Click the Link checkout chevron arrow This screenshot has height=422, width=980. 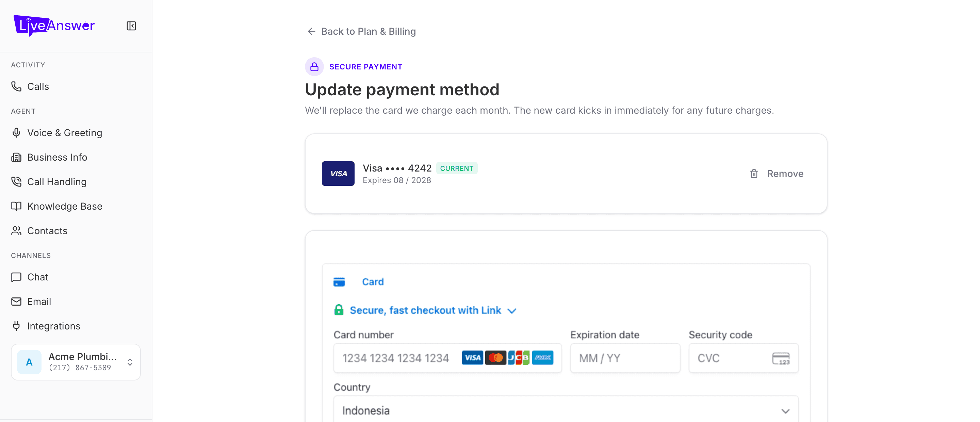[x=512, y=311]
